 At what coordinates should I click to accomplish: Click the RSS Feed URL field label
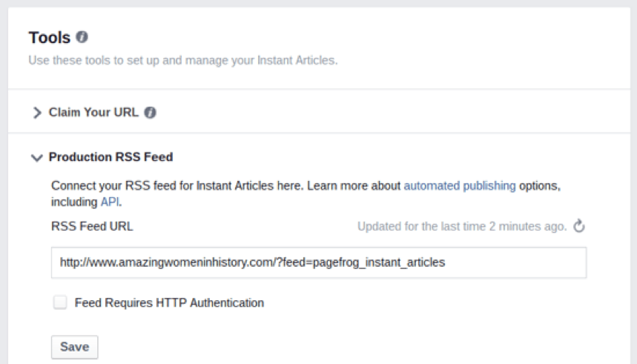[92, 226]
